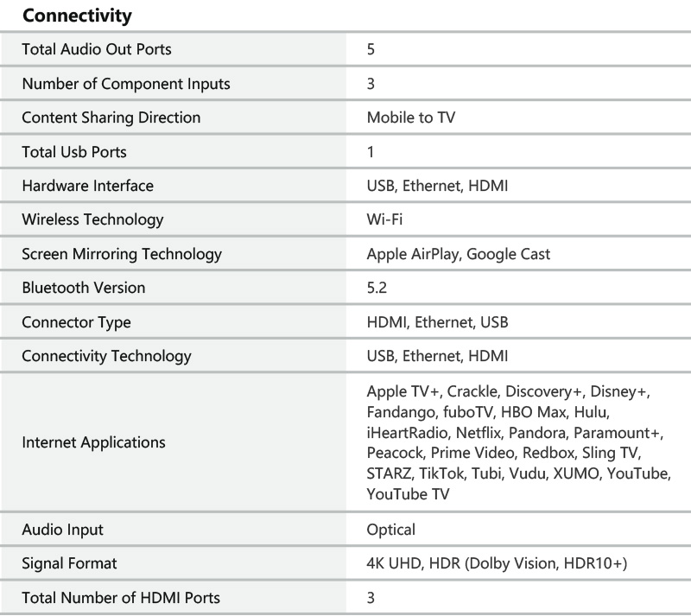Select the Mobile to TV value
This screenshot has width=691, height=616.
tap(411, 117)
